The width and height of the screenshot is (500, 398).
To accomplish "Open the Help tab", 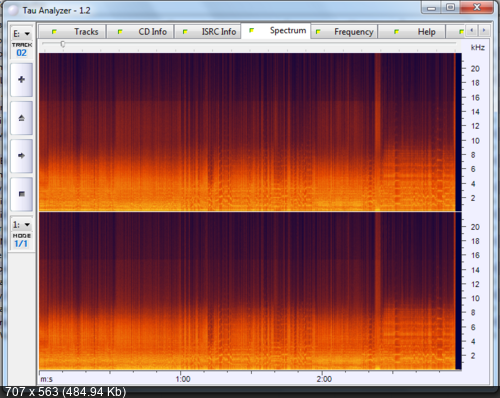I will point(412,32).
